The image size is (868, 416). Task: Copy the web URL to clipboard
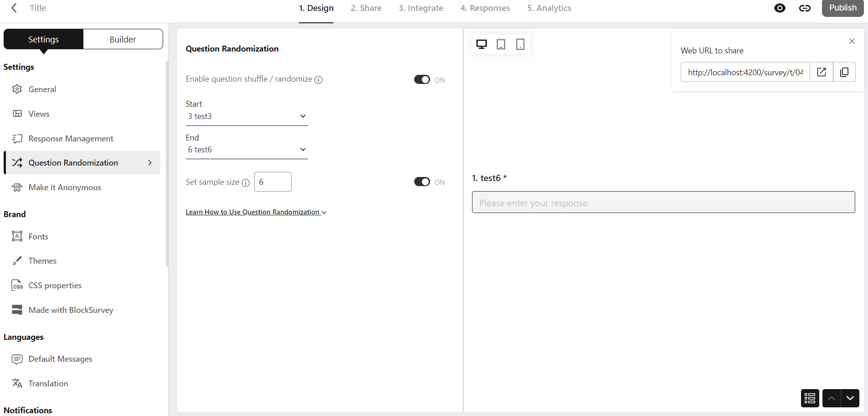844,72
